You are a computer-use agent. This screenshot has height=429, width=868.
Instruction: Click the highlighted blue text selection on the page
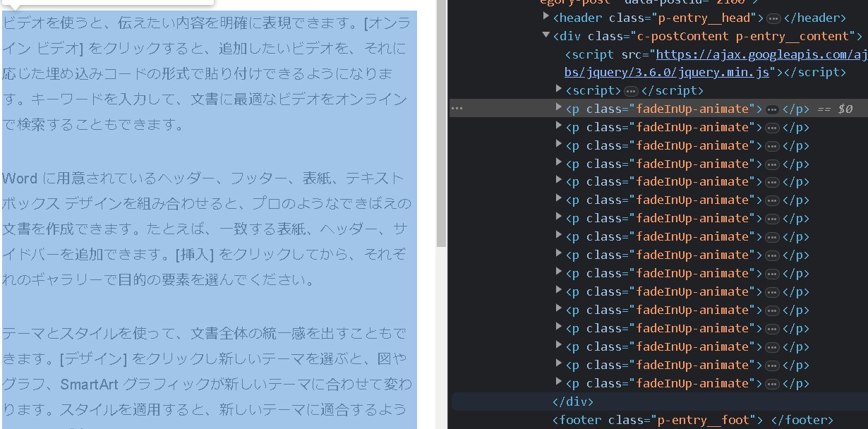[x=205, y=212]
